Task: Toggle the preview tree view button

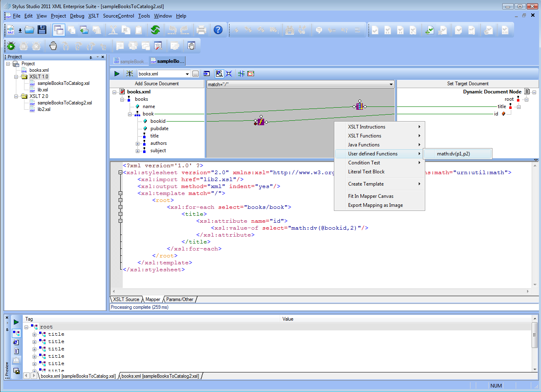Action: 16,333
